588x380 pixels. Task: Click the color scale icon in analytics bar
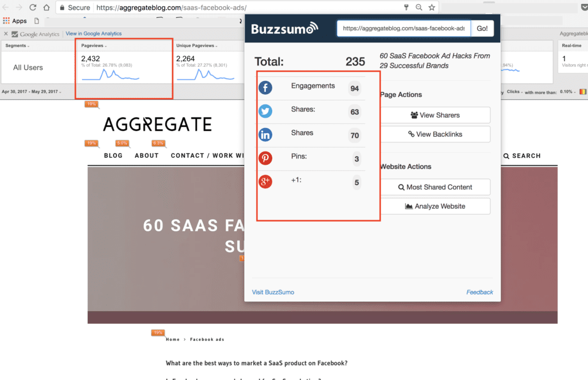[582, 91]
